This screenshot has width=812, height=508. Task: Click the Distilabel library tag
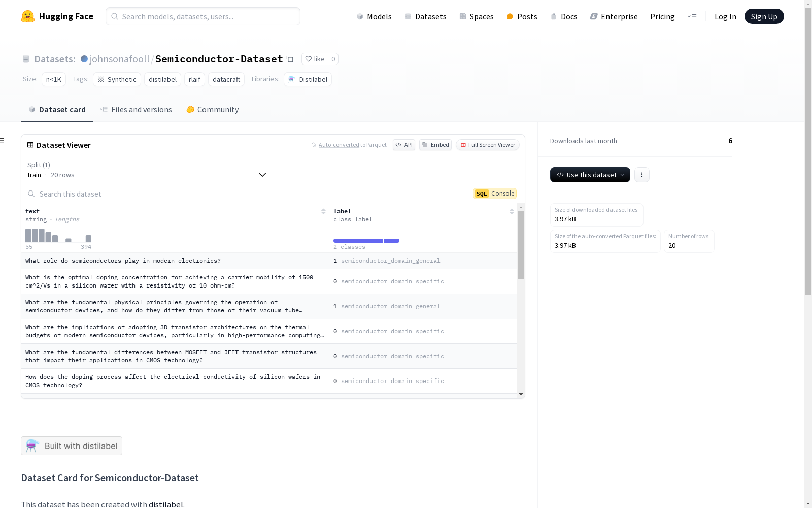[x=308, y=79]
